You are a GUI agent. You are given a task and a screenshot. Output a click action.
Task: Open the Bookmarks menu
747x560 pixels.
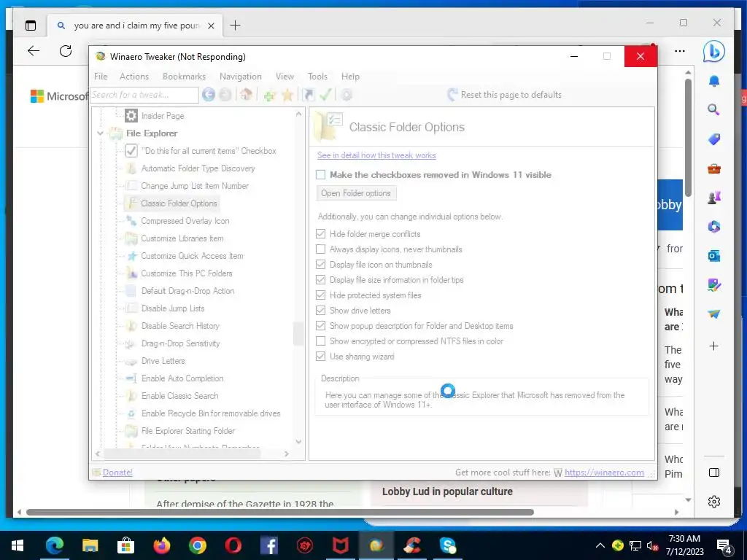[x=184, y=76]
